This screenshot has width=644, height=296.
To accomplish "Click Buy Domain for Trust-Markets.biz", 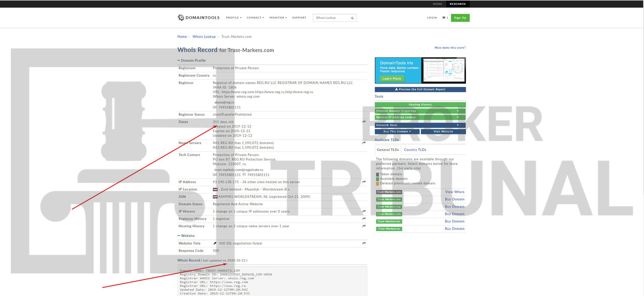I will coord(455,221).
